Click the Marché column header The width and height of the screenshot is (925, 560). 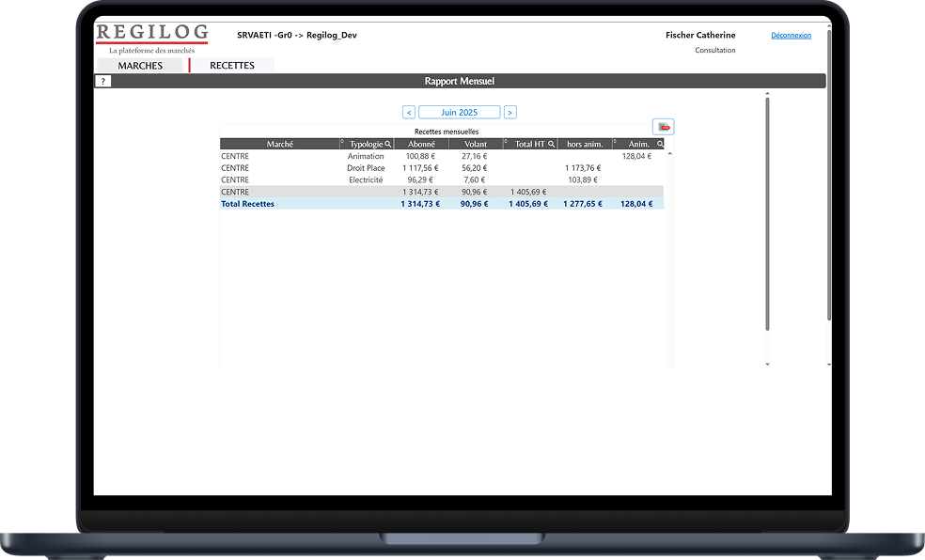[x=279, y=144]
